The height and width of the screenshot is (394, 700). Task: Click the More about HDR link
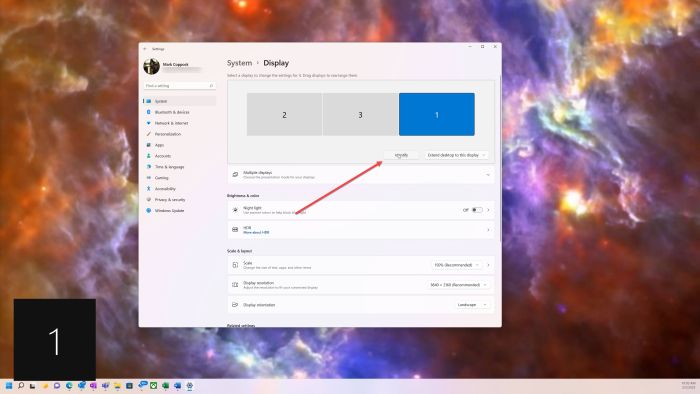pos(256,232)
